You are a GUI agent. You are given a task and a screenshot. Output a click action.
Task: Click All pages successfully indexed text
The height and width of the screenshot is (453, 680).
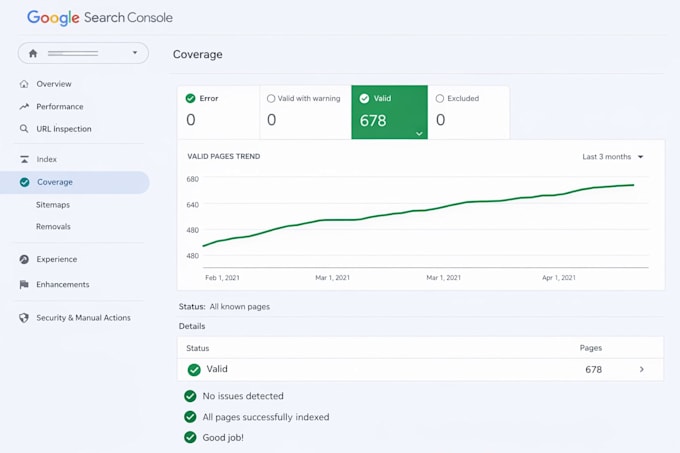coord(266,417)
